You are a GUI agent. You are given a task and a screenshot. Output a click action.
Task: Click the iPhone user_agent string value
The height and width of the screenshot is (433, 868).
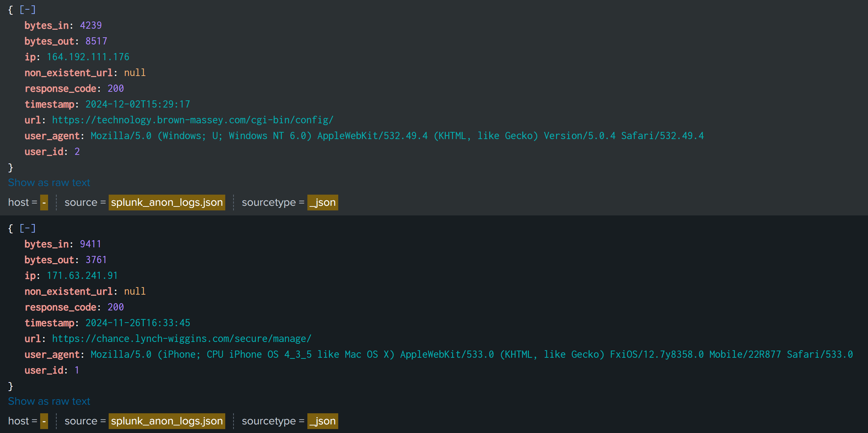click(x=472, y=355)
